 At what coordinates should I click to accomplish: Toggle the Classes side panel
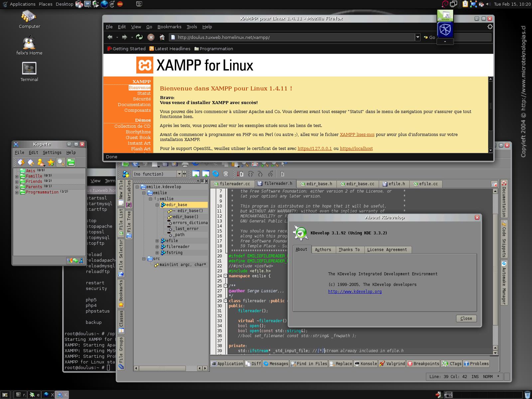click(121, 322)
